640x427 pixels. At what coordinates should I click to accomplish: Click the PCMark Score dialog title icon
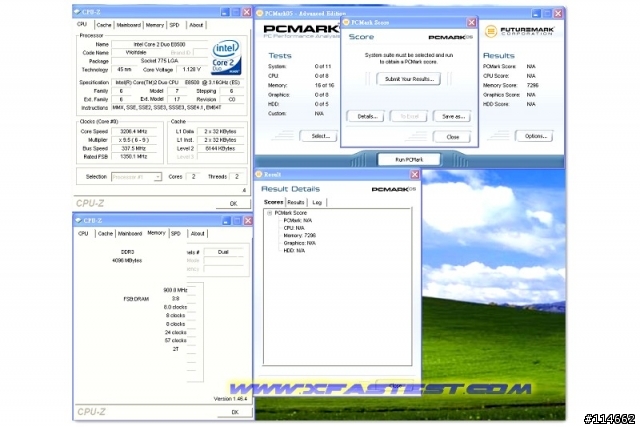pyautogui.click(x=346, y=22)
